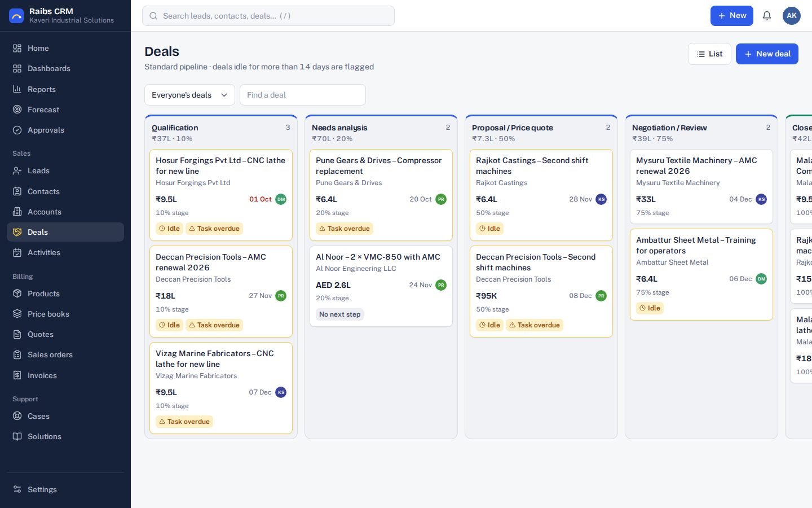812x508 pixels.
Task: Expand the Everyone's deals dropdown
Action: pos(189,95)
